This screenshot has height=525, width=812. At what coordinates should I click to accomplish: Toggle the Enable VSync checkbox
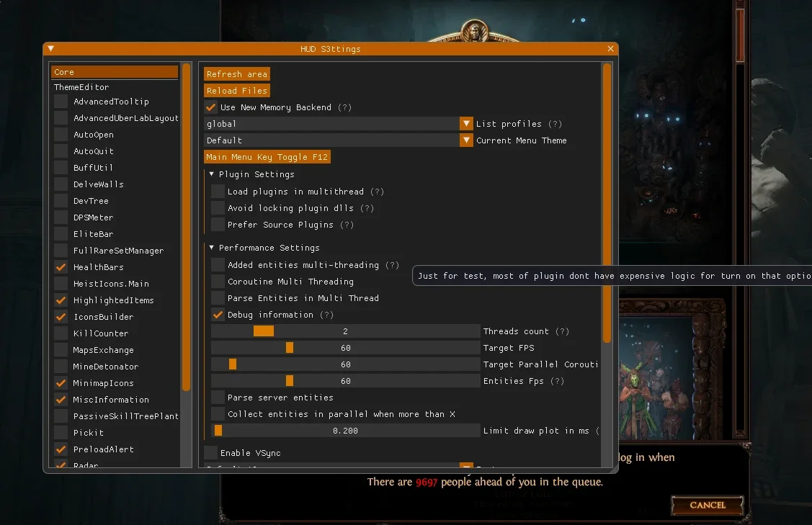(211, 453)
